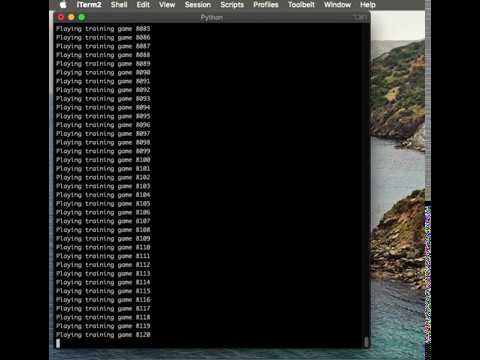Click line 'Playing training game 8099'
This screenshot has width=480, height=360.
click(x=103, y=151)
